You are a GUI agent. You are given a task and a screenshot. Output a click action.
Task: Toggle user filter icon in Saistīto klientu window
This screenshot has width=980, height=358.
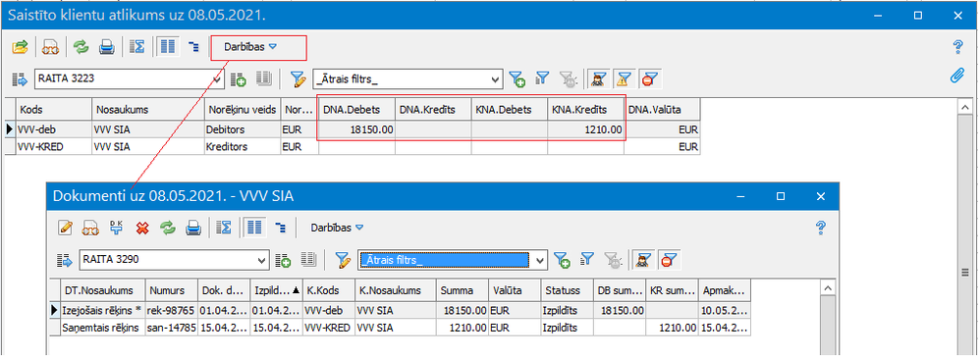598,78
